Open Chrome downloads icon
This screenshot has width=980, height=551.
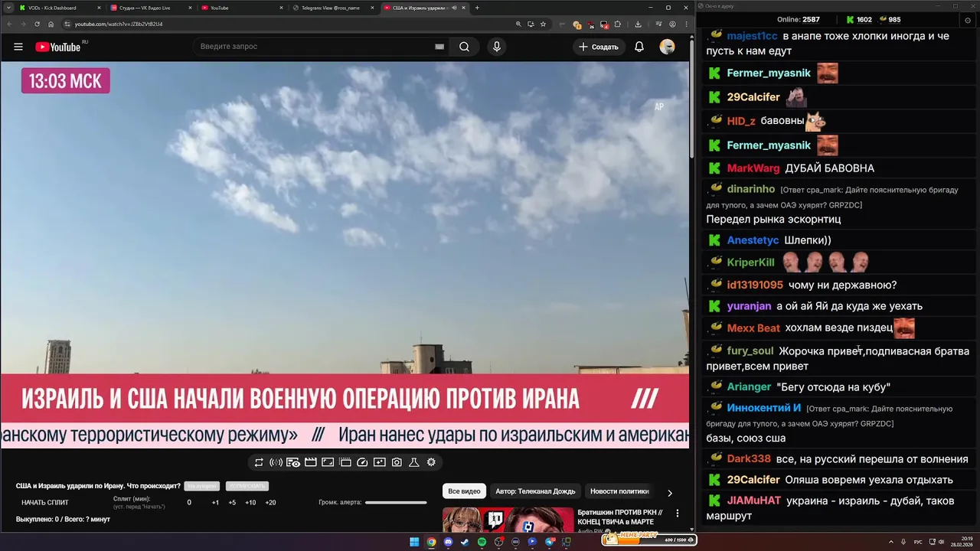638,24
